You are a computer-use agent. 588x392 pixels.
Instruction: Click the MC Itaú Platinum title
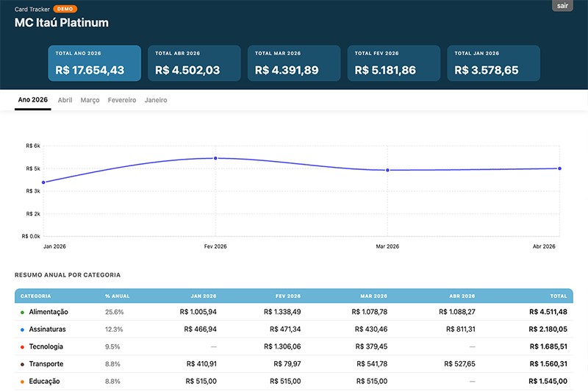pos(62,23)
